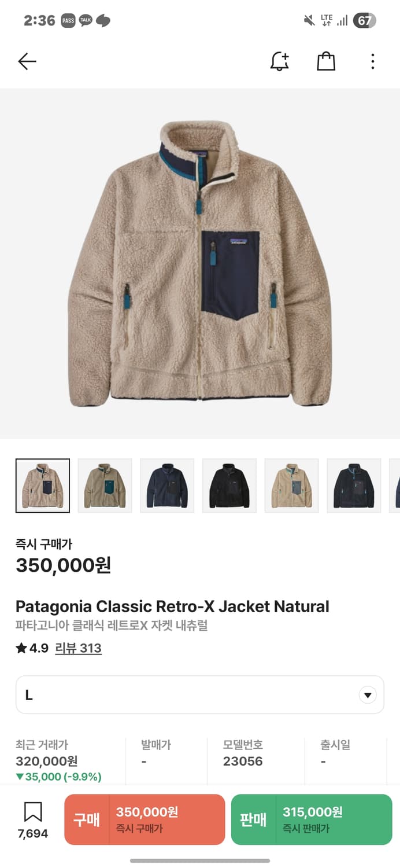
Task: Tap the green 판매 315,000원 button
Action: tap(312, 819)
